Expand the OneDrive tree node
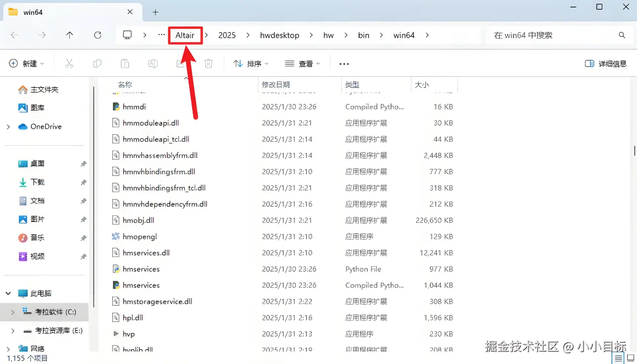The height and width of the screenshot is (364, 637). [x=8, y=127]
